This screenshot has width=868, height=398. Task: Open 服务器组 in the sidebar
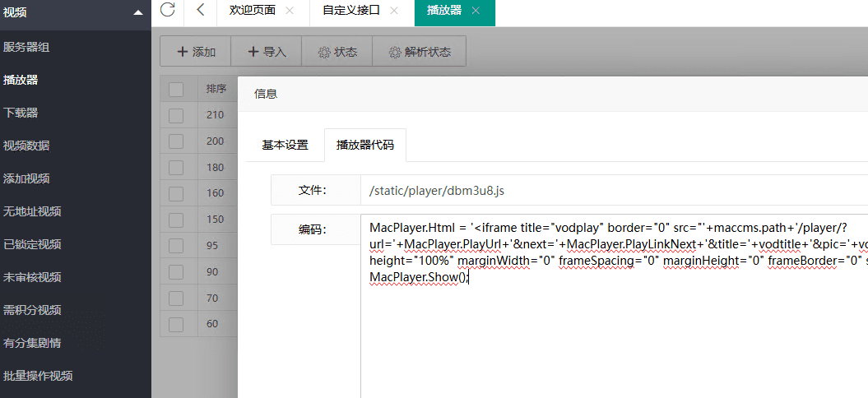point(26,48)
